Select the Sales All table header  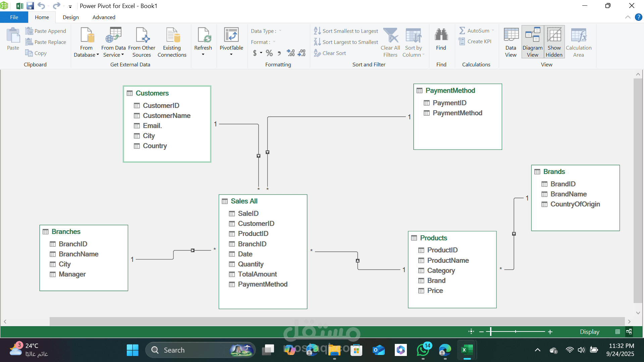tap(244, 201)
